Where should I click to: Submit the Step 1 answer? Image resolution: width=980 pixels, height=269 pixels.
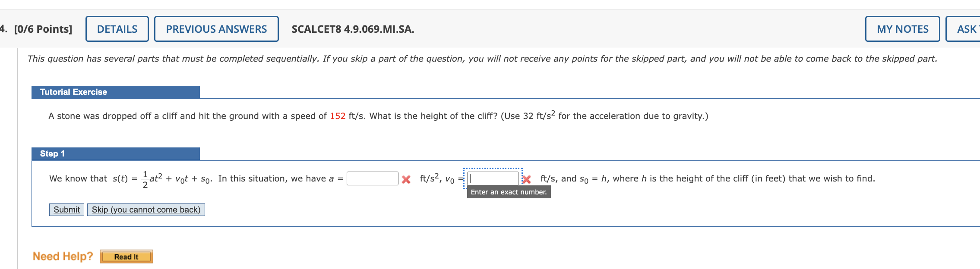tap(66, 210)
